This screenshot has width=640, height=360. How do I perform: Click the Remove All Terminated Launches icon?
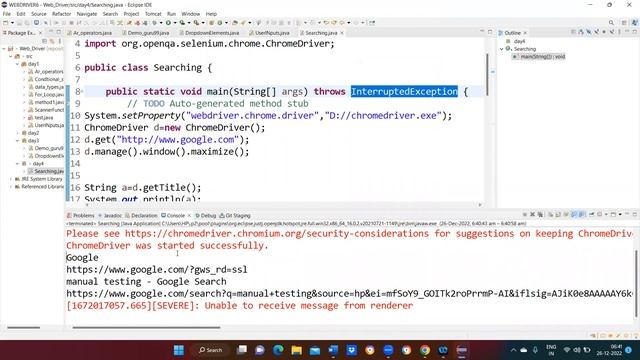(540, 215)
